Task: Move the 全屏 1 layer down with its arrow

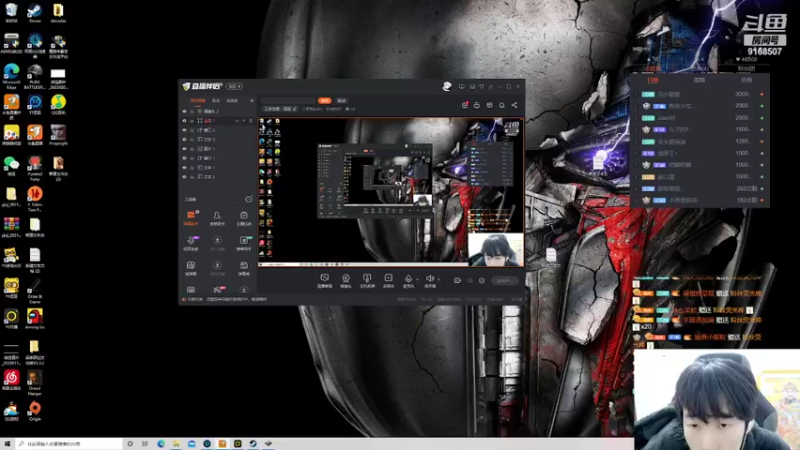Action: (x=244, y=121)
